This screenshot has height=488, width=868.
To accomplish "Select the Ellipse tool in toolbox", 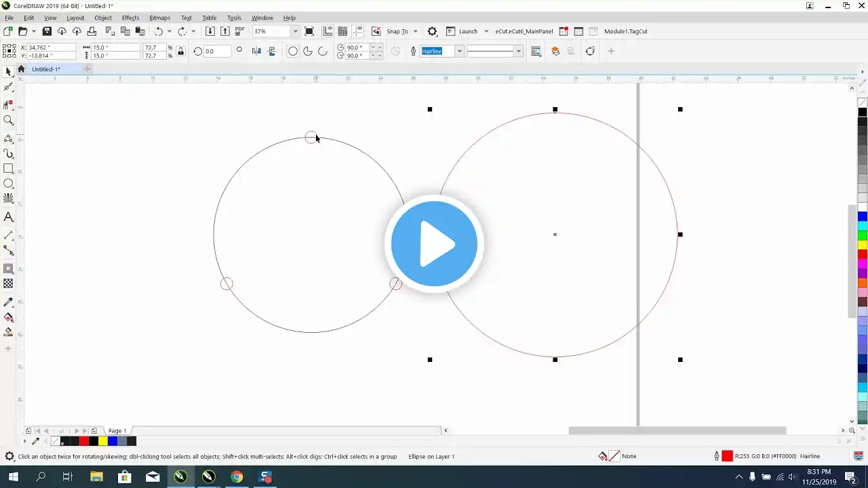I will coord(8,184).
